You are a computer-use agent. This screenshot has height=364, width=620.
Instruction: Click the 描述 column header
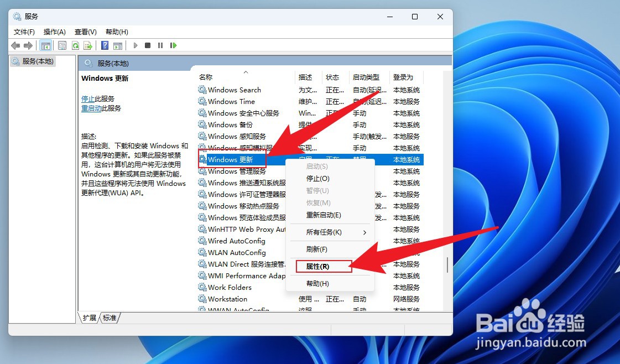point(309,77)
